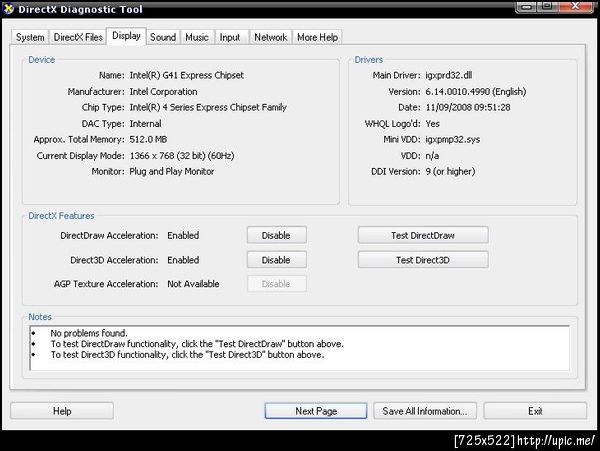Click main driver 'igxprd32.dll'
The image size is (600, 451).
pyautogui.click(x=448, y=75)
